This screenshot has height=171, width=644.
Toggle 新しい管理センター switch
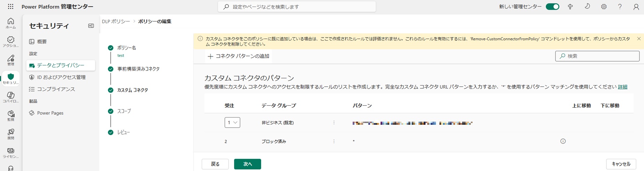click(x=552, y=7)
